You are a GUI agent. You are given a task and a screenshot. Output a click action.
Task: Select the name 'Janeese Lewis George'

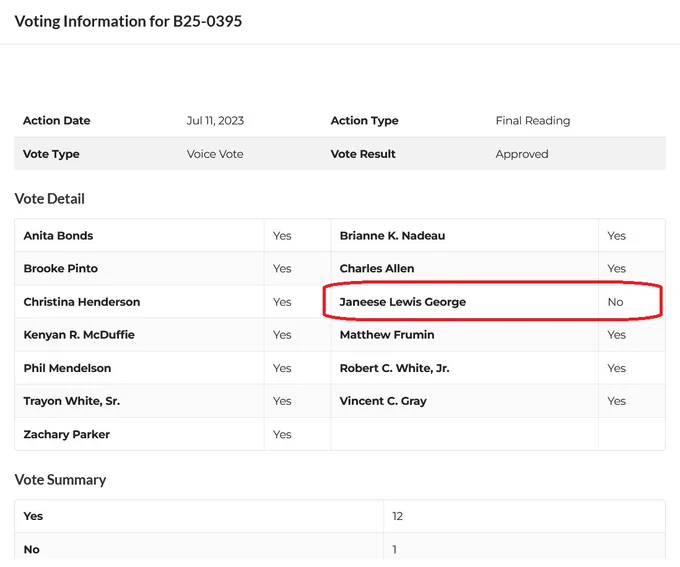pos(403,302)
